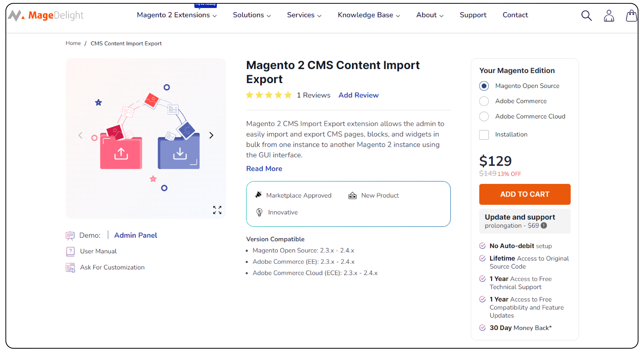Click No Auto-debit checkmark icon

pos(482,246)
